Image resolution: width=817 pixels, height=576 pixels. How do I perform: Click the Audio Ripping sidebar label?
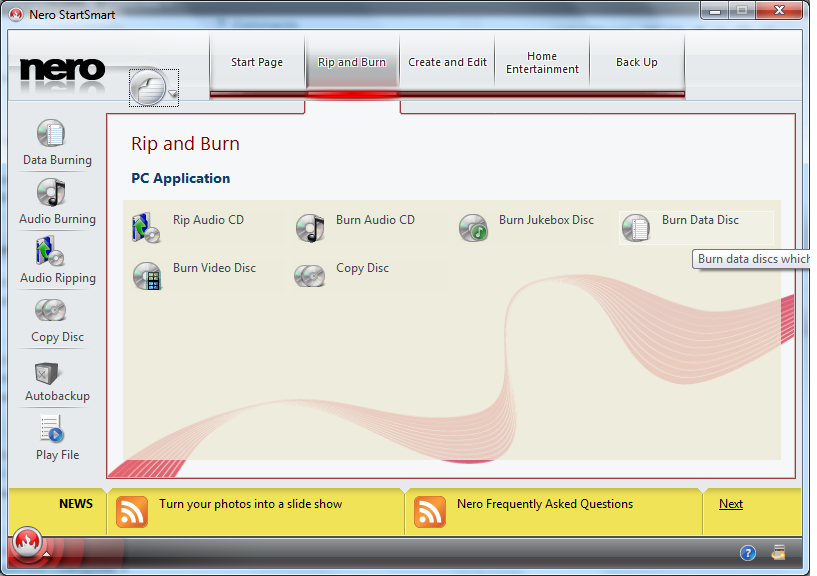tap(57, 278)
